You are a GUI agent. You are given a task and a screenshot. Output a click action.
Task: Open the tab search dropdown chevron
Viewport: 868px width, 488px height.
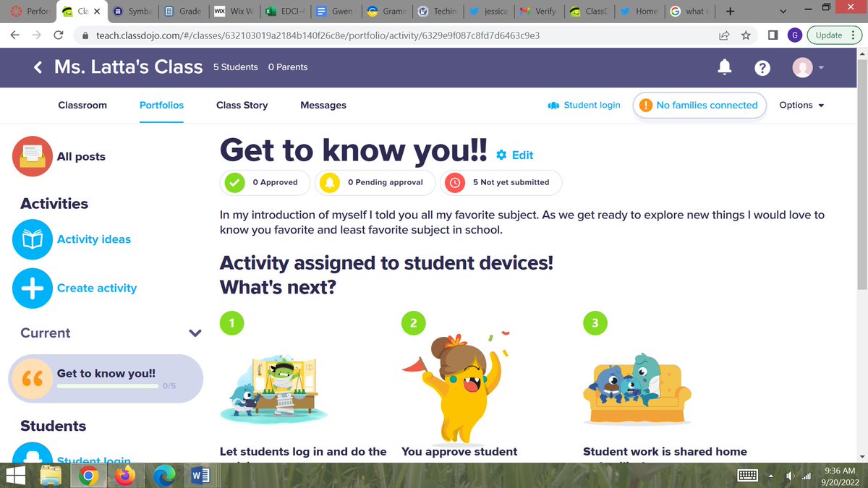click(785, 12)
